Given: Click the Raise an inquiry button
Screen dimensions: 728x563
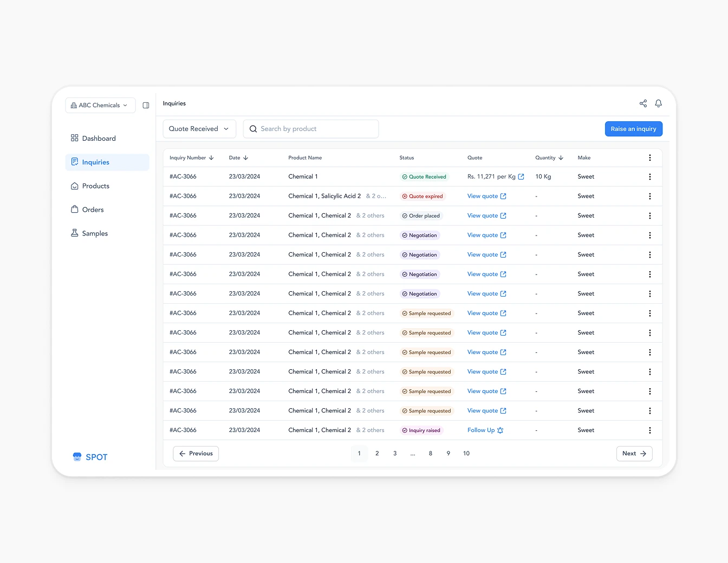Looking at the screenshot, I should tap(633, 128).
